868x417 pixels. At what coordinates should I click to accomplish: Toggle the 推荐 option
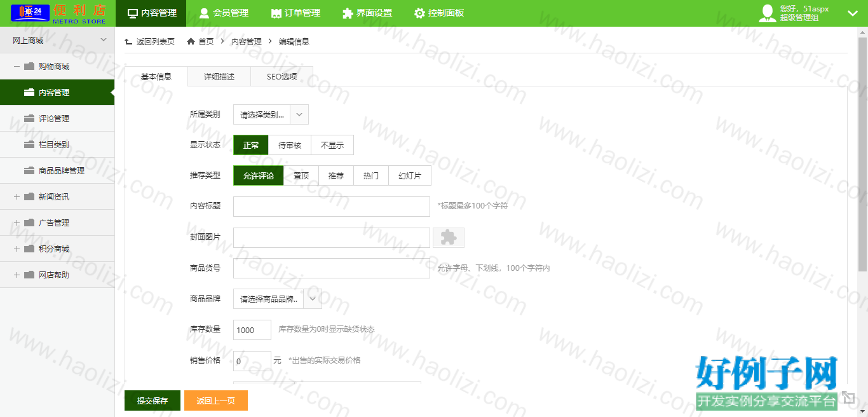pos(336,175)
